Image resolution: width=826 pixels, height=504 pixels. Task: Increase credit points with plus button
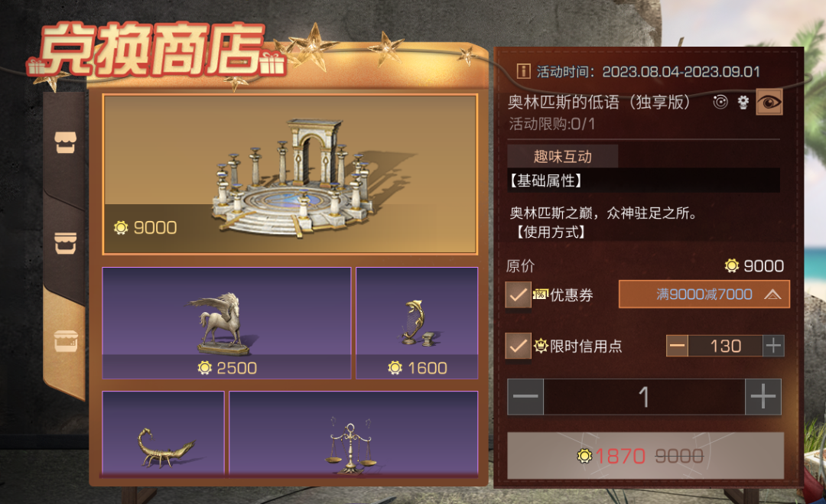[x=773, y=346]
